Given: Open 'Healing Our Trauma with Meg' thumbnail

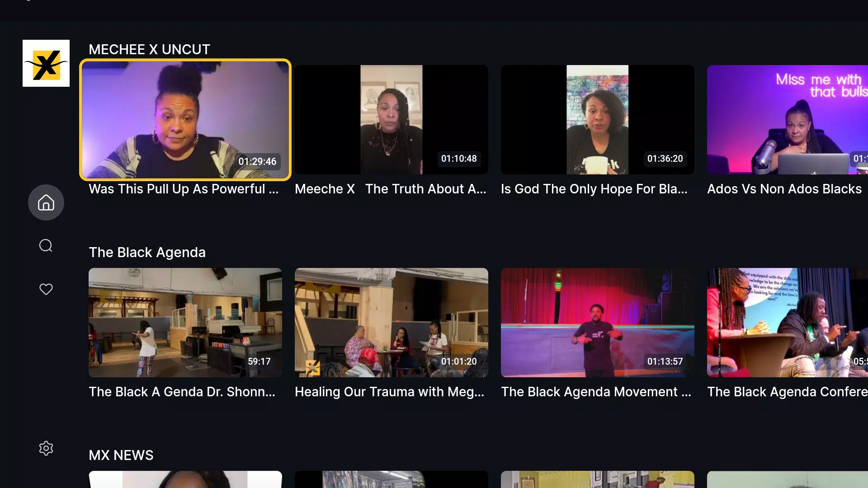Looking at the screenshot, I should point(392,323).
